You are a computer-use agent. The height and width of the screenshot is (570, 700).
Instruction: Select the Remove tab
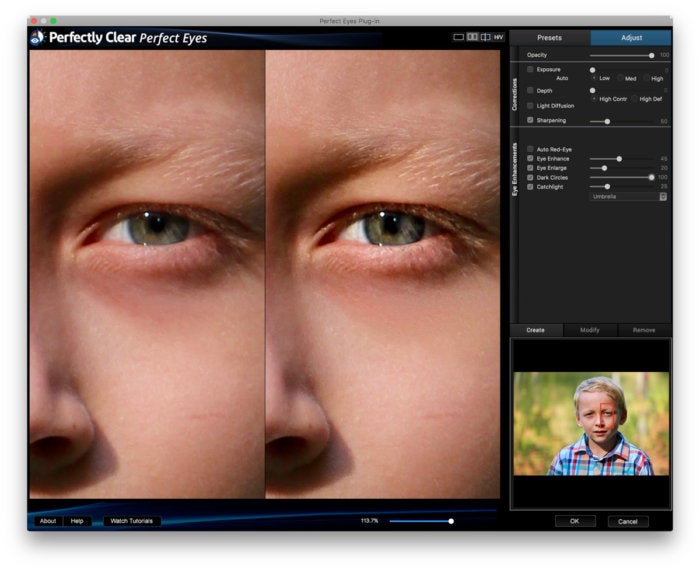click(644, 330)
